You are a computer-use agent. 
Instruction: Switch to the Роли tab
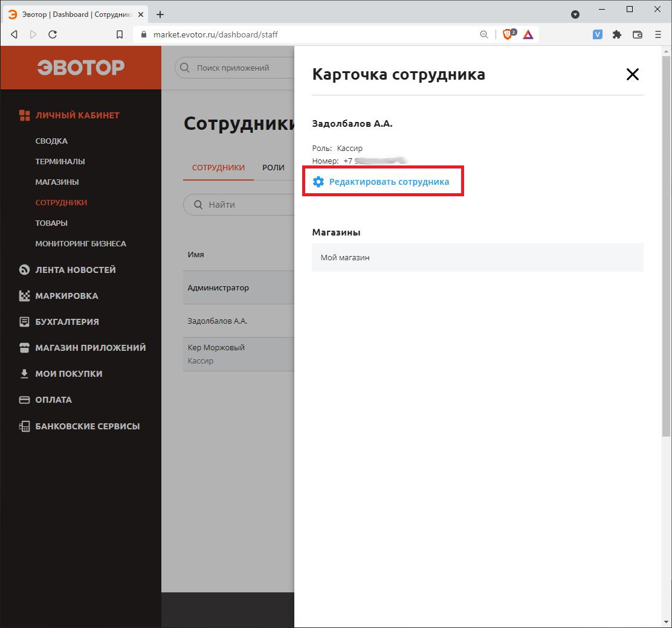(x=273, y=167)
